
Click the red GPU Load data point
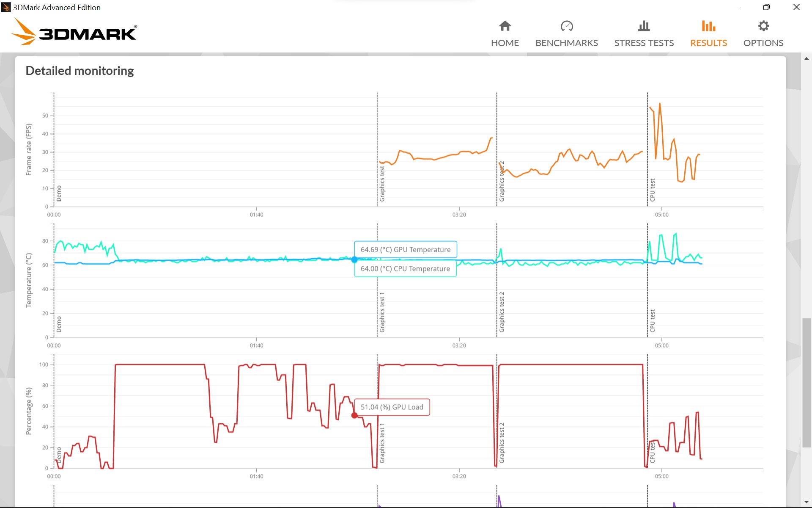[x=354, y=415]
